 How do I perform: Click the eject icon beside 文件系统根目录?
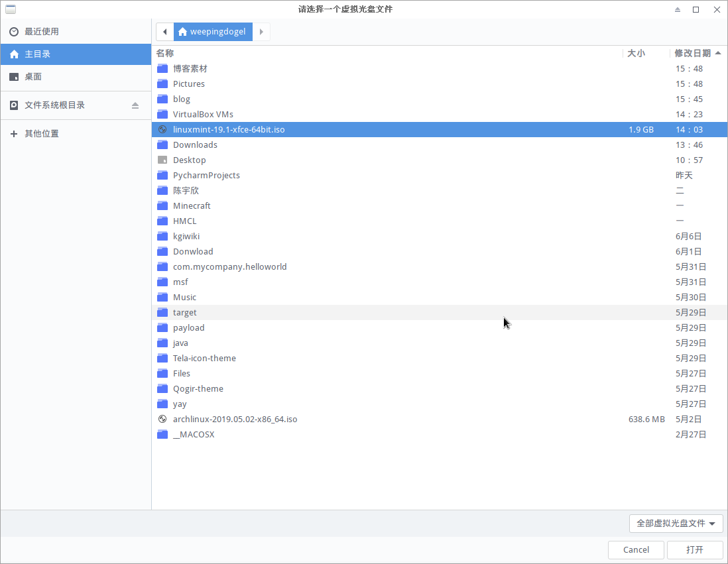point(135,105)
